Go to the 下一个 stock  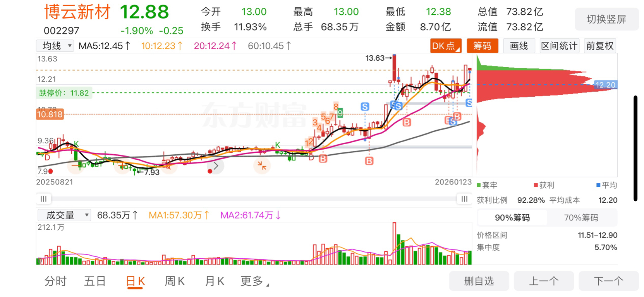(x=608, y=281)
